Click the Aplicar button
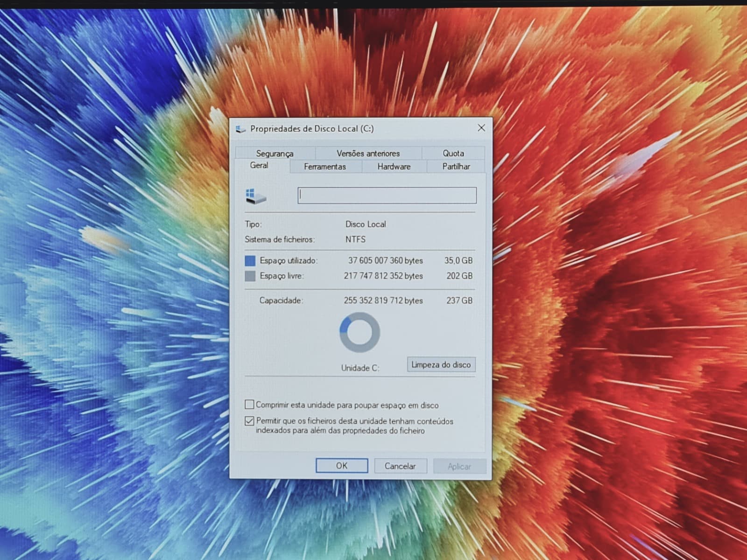The height and width of the screenshot is (560, 747). (x=459, y=466)
